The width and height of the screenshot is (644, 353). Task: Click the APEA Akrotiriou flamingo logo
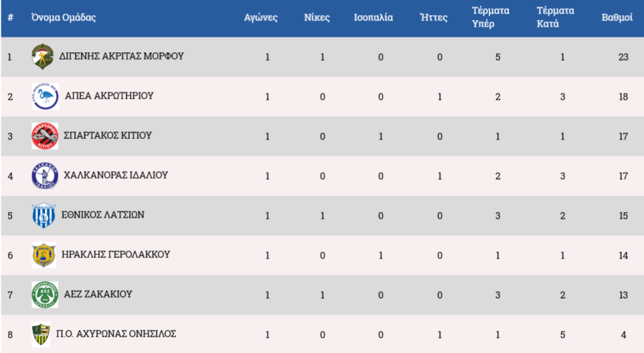[x=42, y=96]
